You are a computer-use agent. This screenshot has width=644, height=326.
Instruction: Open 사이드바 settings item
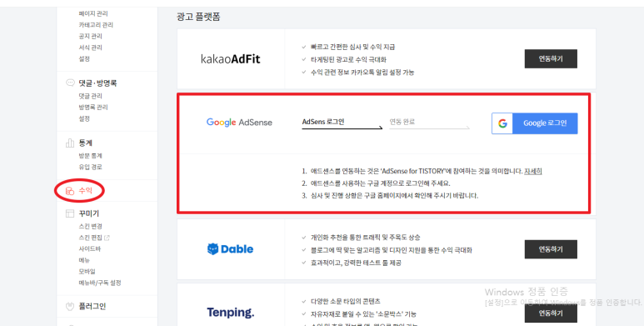pyautogui.click(x=89, y=248)
